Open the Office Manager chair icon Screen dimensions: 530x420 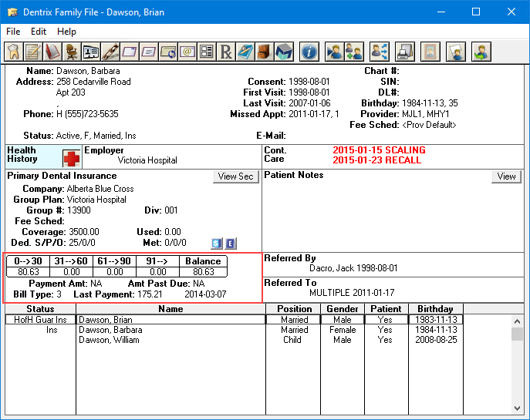point(72,52)
